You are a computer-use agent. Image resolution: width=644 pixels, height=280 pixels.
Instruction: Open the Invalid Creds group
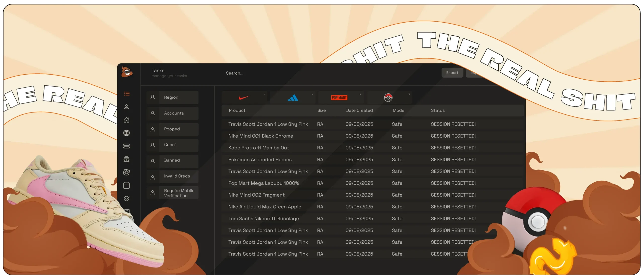[x=173, y=177]
